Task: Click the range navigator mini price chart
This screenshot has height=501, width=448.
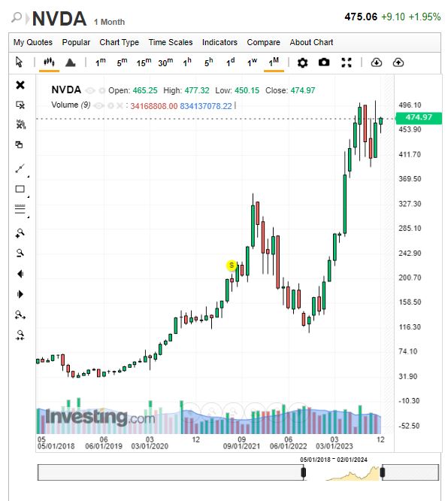Action: click(353, 473)
